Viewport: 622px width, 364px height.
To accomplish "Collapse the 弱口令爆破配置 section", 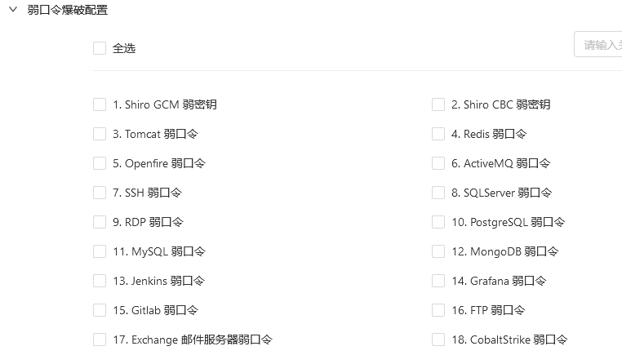I will pyautogui.click(x=13, y=11).
